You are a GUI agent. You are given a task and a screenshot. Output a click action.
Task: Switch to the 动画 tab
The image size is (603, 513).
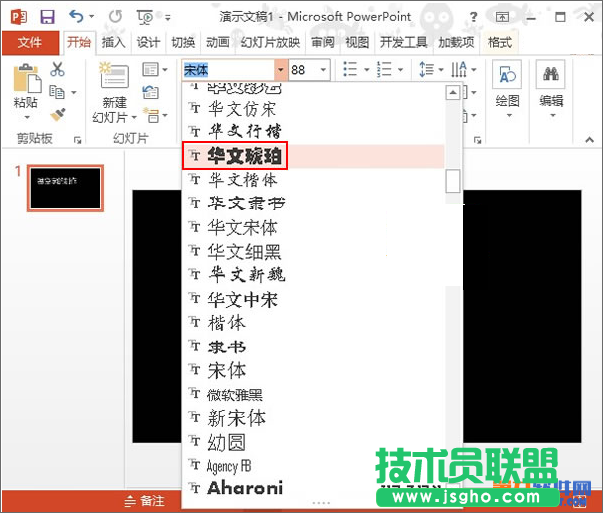(218, 42)
